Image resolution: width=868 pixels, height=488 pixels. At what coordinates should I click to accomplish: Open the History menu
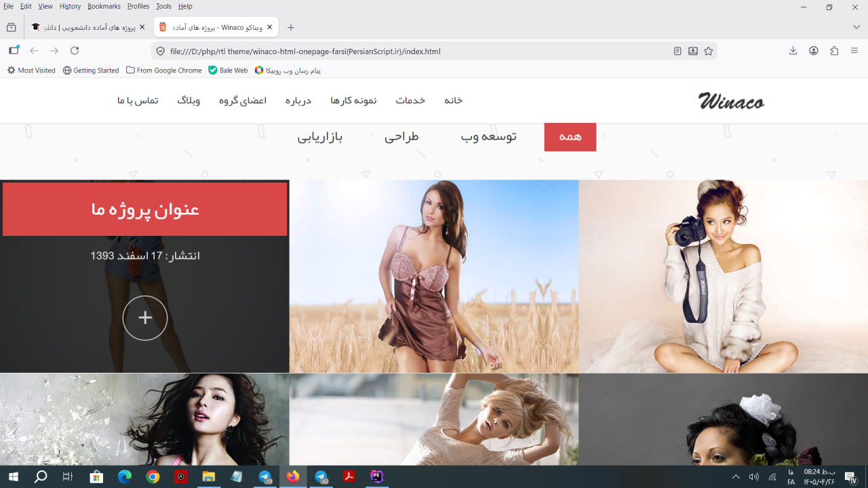point(70,6)
